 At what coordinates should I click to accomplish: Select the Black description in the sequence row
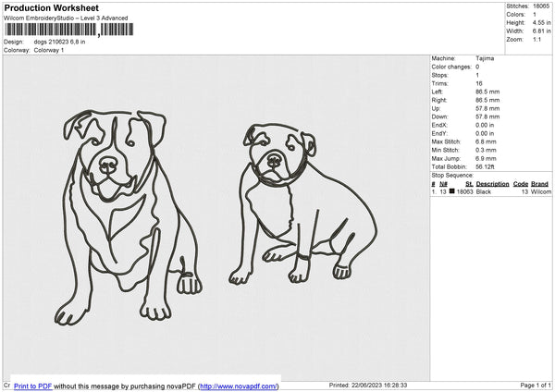tap(484, 191)
